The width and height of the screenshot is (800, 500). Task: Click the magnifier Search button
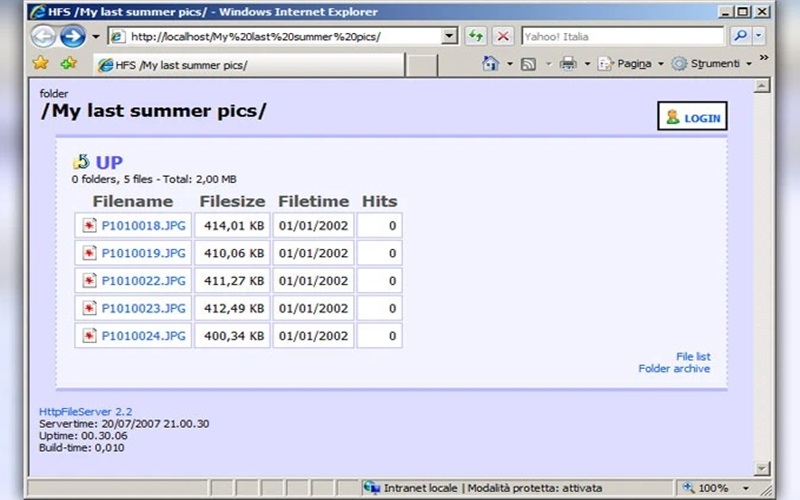point(740,36)
